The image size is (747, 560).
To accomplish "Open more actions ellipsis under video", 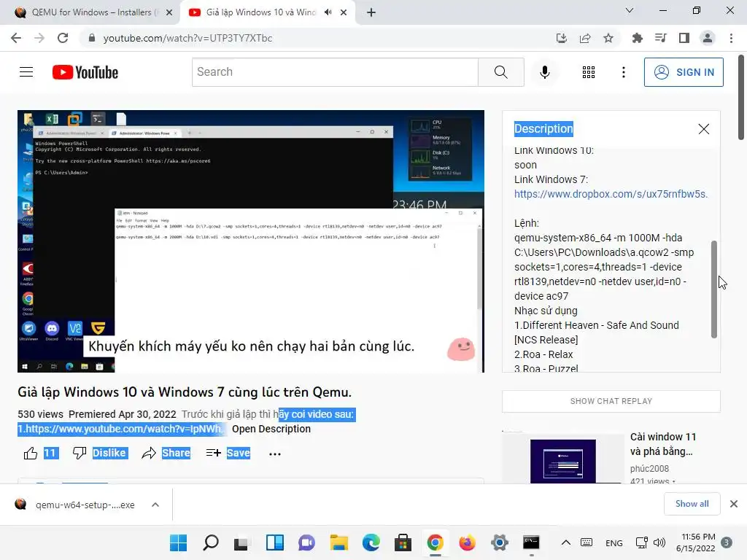I will [x=275, y=454].
